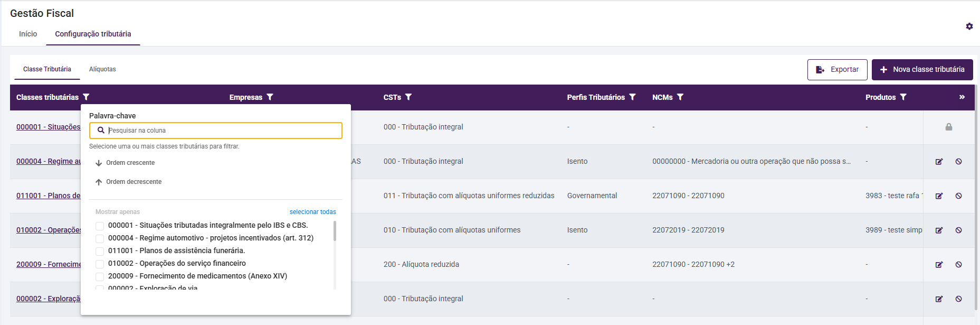980x325 pixels.
Task: Disable the 011001 Planos row
Action: point(958,196)
